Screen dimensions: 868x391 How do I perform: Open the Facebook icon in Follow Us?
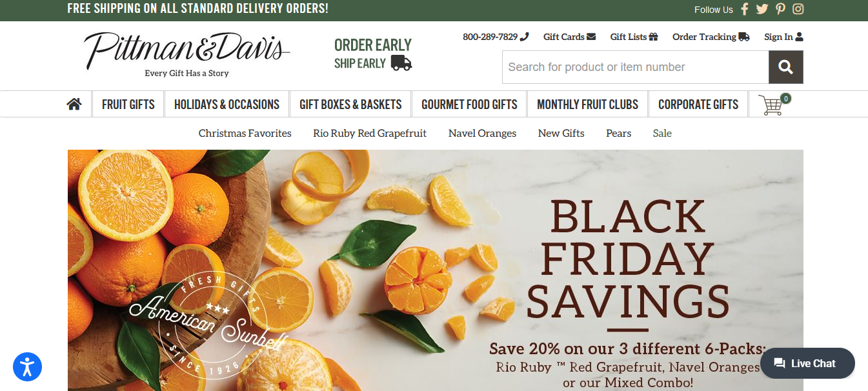(745, 9)
